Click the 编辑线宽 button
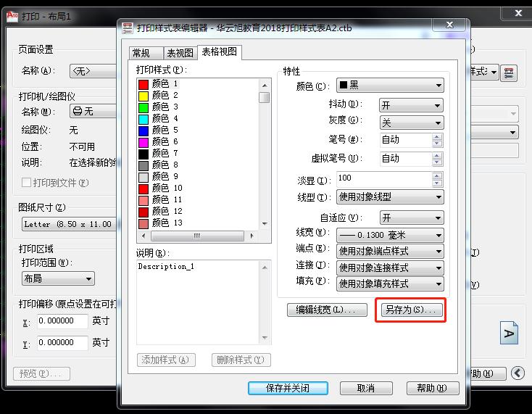 pyautogui.click(x=327, y=310)
